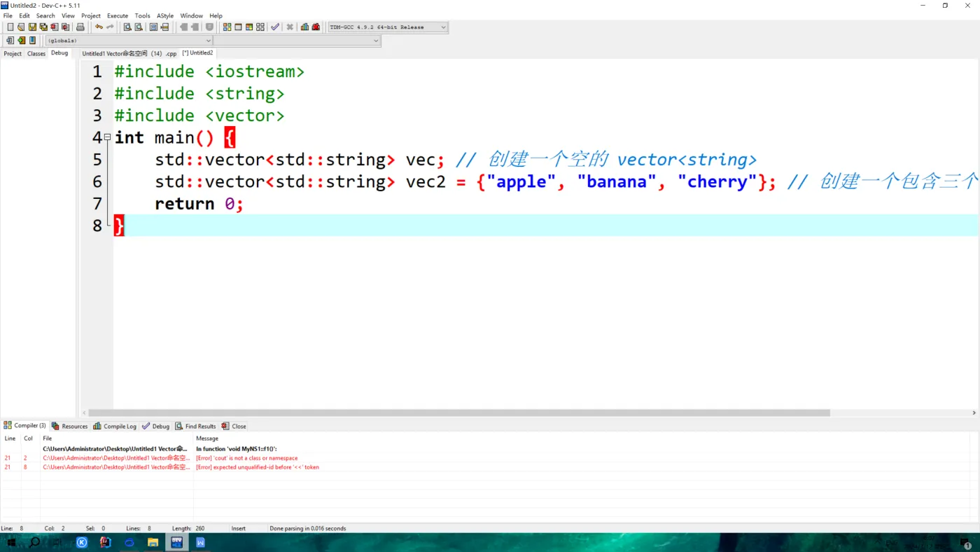Open the Resources bottom tab
Screen dimensions: 980x552
pyautogui.click(x=70, y=426)
